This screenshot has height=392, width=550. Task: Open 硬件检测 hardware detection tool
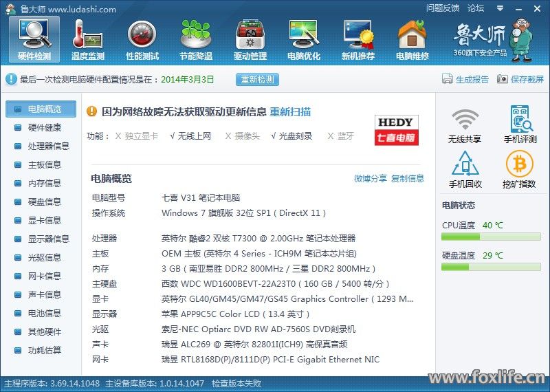[34, 39]
